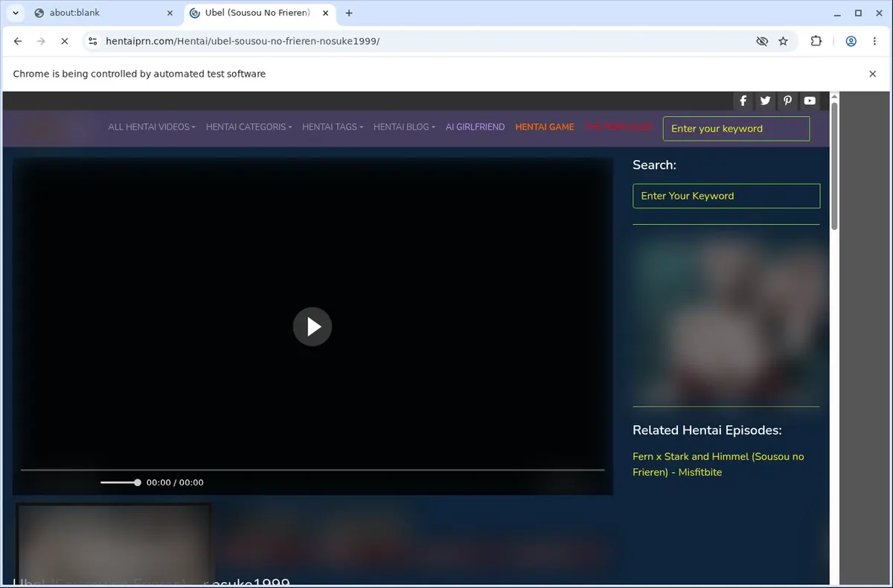Click the browser address bar URL
The height and width of the screenshot is (588, 893).
point(243,42)
